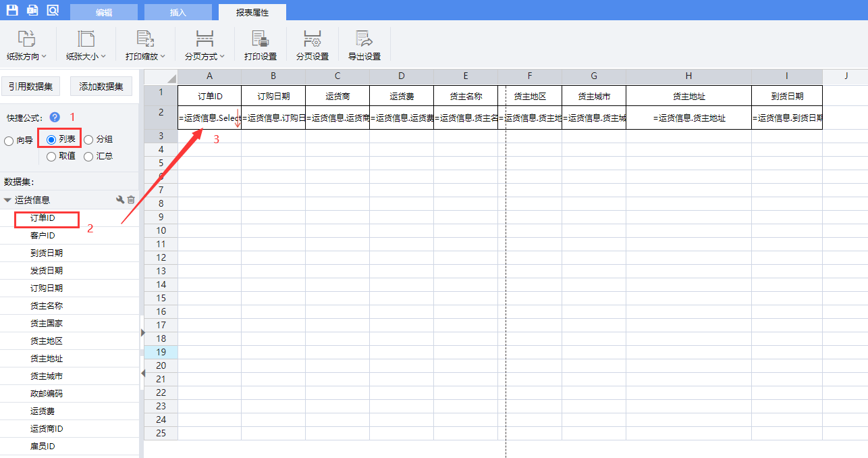Open the report preview magnifier icon
The image size is (868, 458).
(x=53, y=10)
